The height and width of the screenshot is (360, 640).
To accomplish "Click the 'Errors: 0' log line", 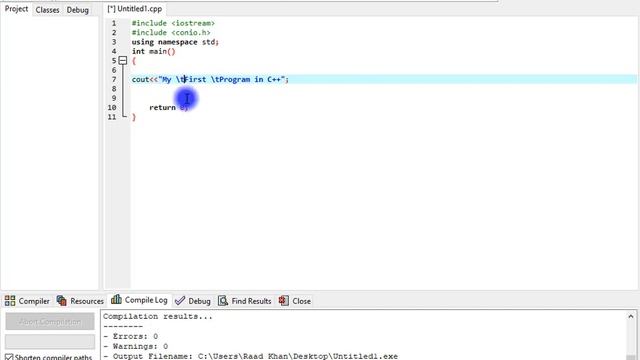I will (131, 337).
